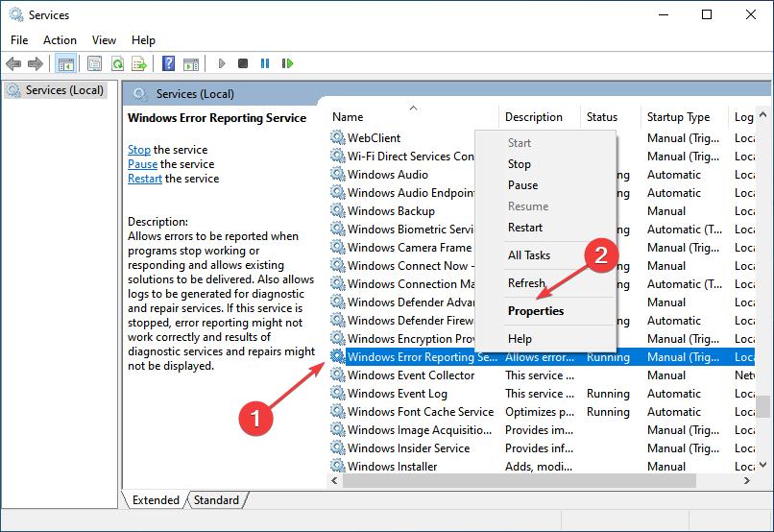Image resolution: width=774 pixels, height=532 pixels.
Task: Click the Show/Hide Console Tree toolbar icon
Action: coord(65,63)
